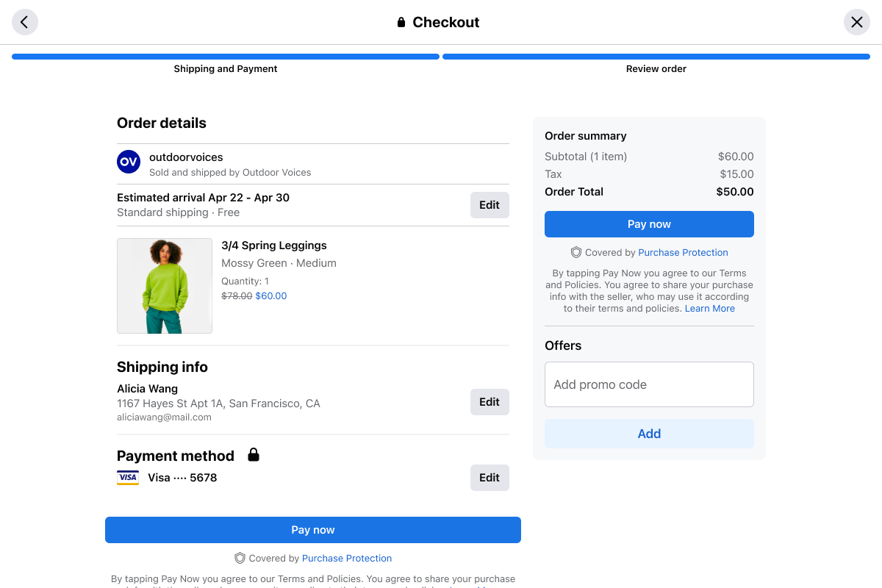
Task: Open the 3/4 Spring Leggings product thumbnail
Action: [x=165, y=286]
